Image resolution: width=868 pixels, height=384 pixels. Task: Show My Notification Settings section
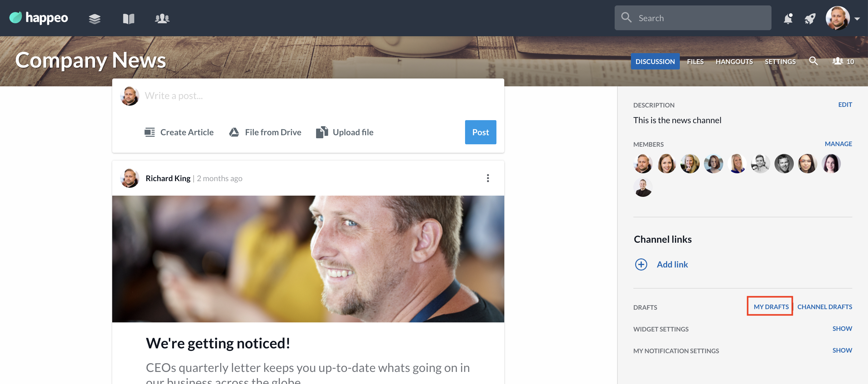(x=842, y=350)
